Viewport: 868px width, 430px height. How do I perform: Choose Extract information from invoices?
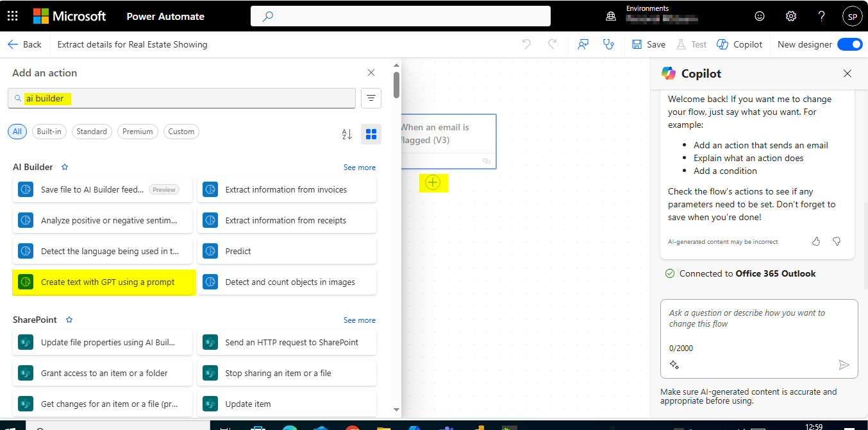click(x=287, y=189)
